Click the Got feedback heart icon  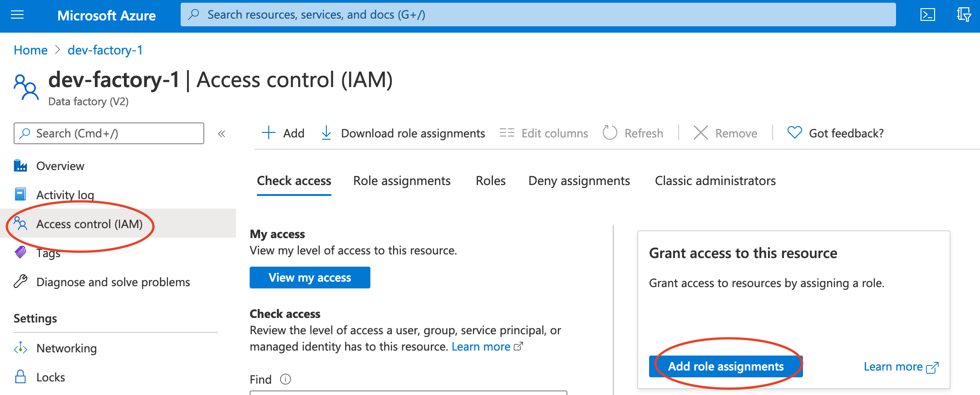(794, 133)
